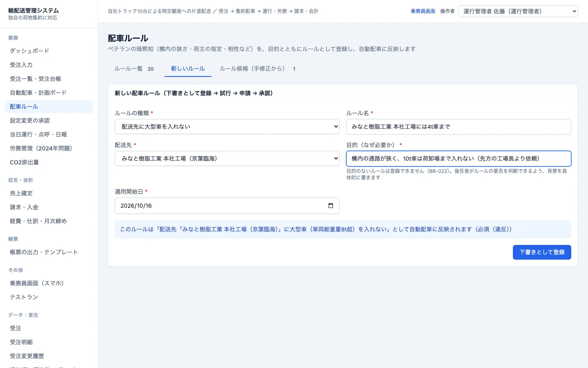The width and height of the screenshot is (588, 368).
Task: Open the ルール候補（手修正から） tab
Action: pos(257,69)
